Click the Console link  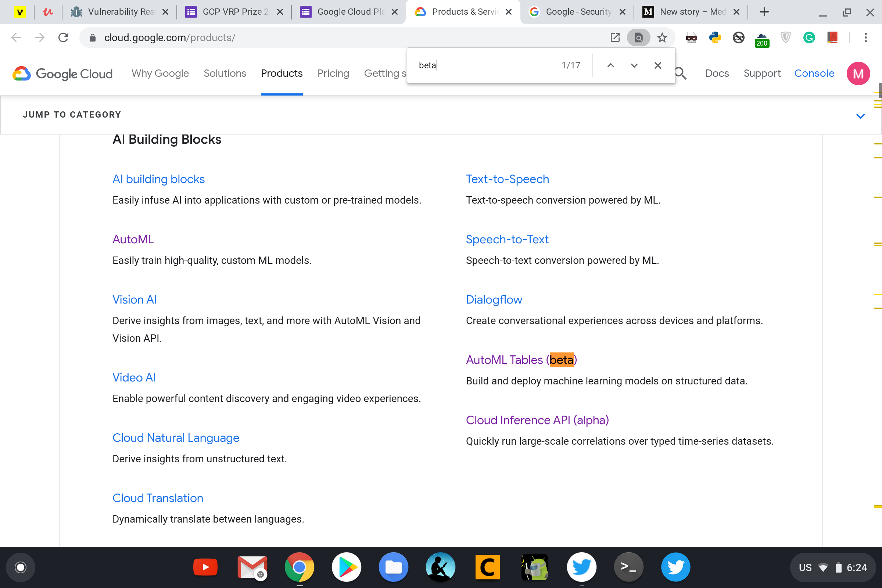(814, 73)
